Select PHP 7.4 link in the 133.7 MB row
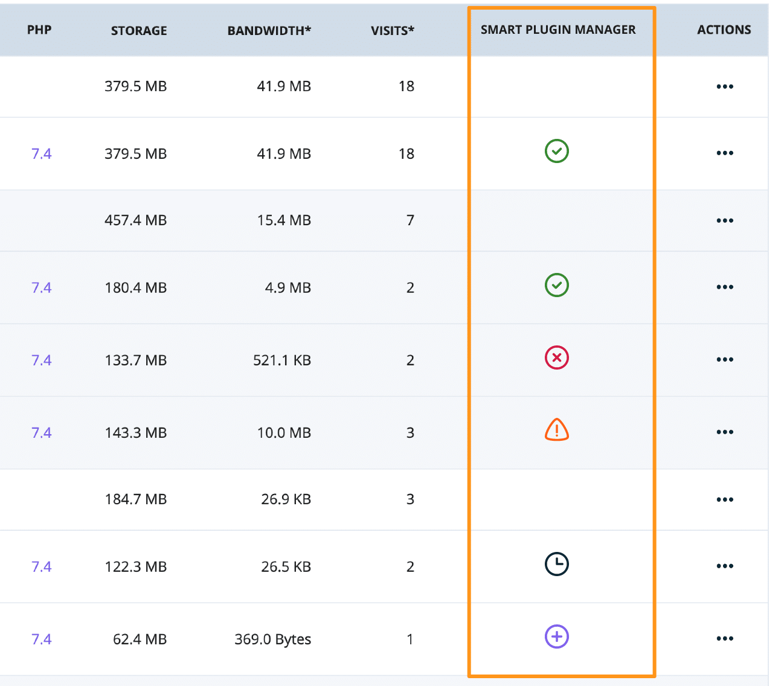This screenshot has height=686, width=784. (x=41, y=360)
